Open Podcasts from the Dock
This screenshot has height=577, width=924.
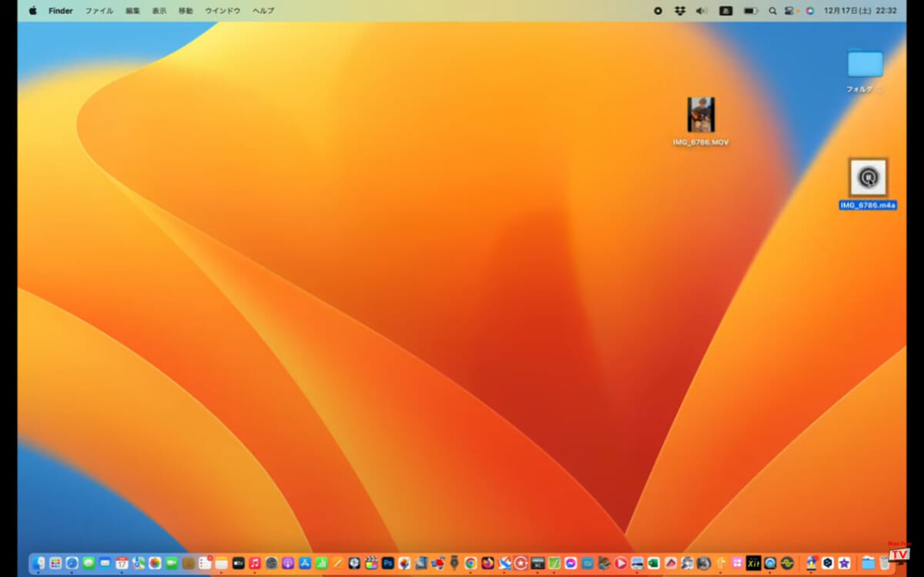tap(288, 563)
